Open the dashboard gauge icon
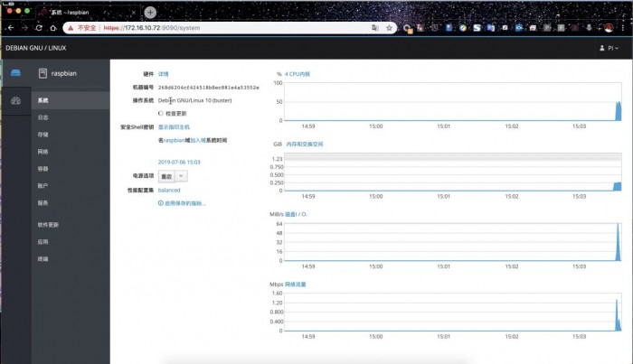633x364 pixels. (x=14, y=99)
